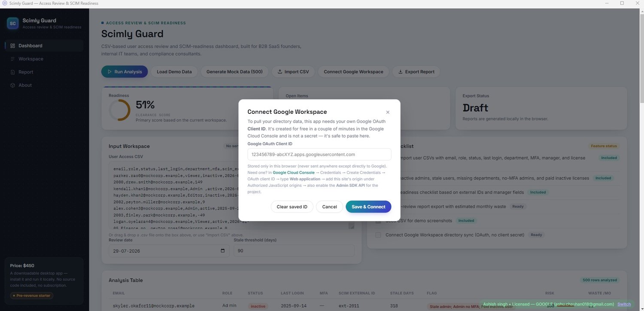
Task: Click Save & Connect button
Action: [x=368, y=207]
